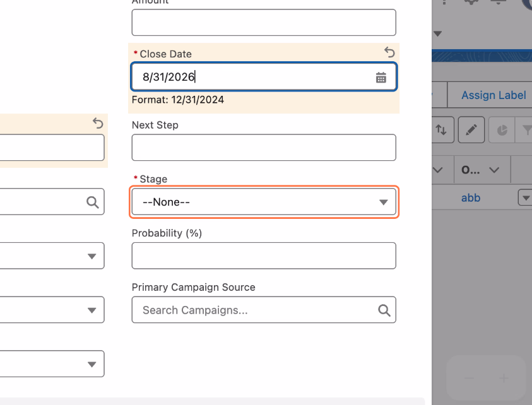532x405 pixels.
Task: Click the left lookup search field
Action: pyautogui.click(x=52, y=202)
